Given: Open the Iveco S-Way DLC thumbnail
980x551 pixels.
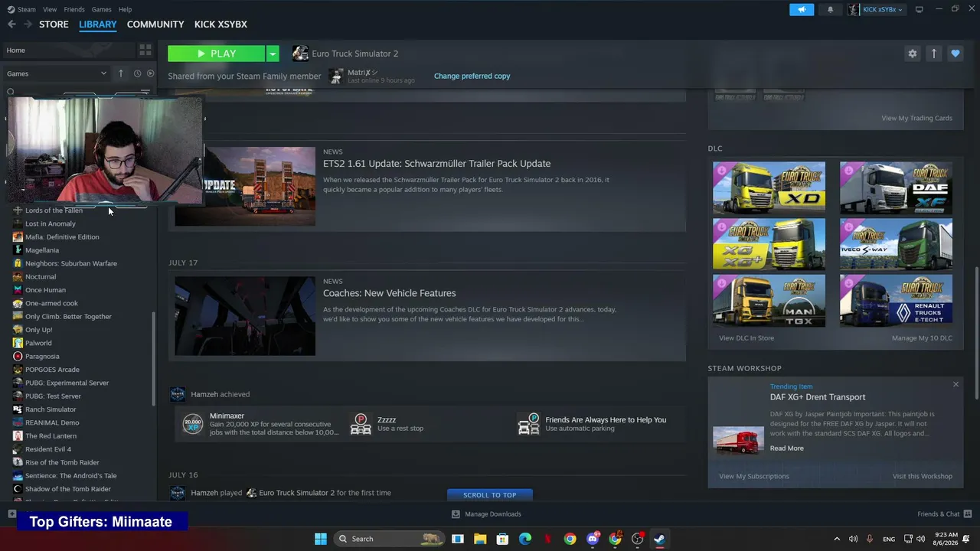Looking at the screenshot, I should [896, 244].
